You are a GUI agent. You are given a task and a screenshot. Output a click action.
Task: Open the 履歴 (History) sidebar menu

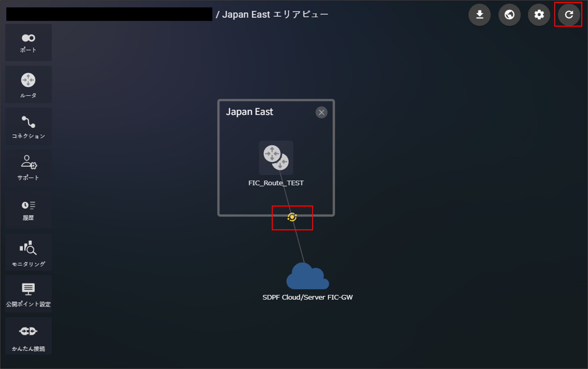28,210
